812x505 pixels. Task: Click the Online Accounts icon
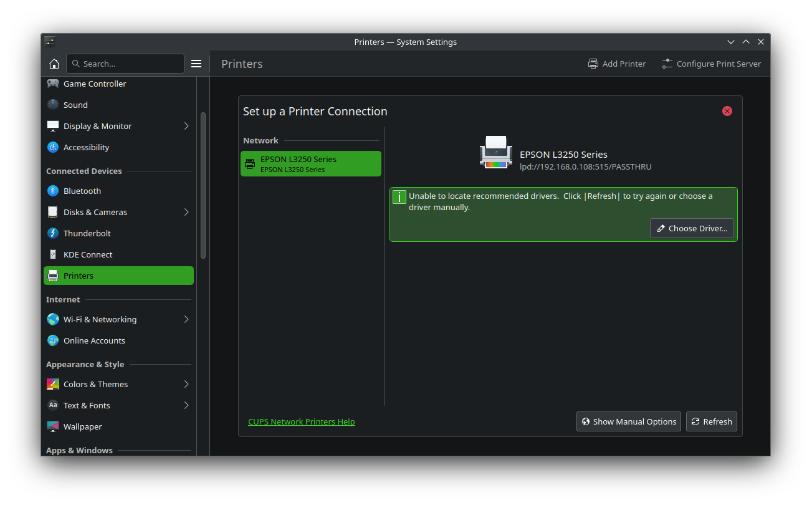[53, 340]
